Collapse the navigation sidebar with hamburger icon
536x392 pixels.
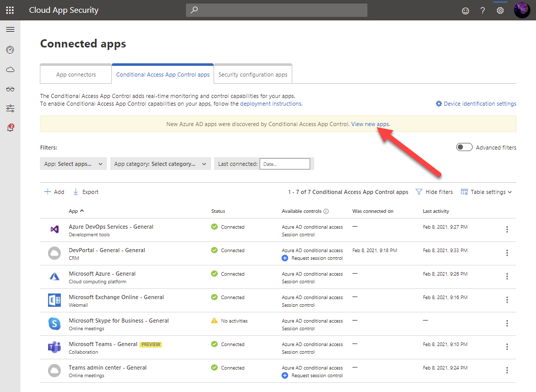point(10,29)
